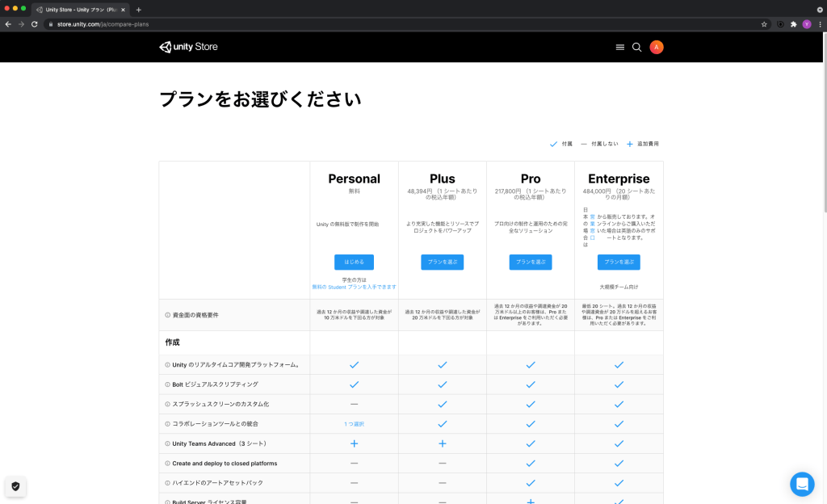827x504 pixels.
Task: Open the chat support bubble
Action: click(x=802, y=484)
